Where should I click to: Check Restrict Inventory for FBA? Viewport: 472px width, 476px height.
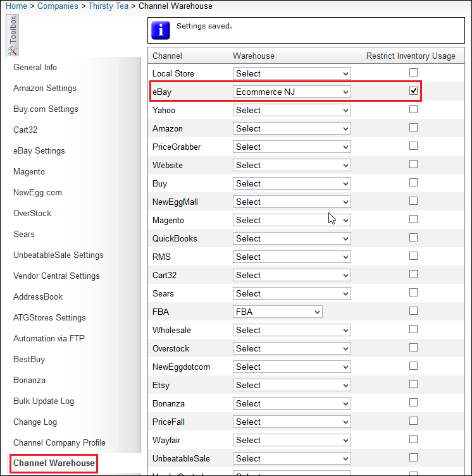tap(413, 311)
